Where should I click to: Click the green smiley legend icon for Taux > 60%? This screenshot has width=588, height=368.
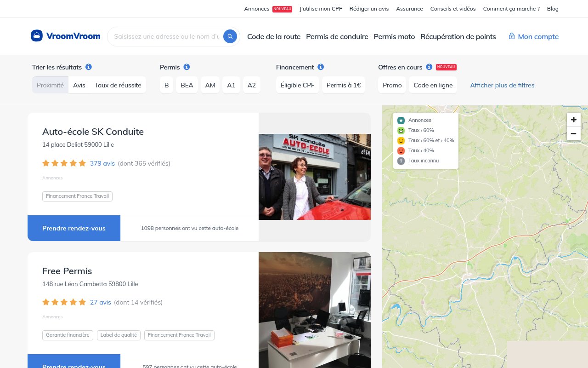coord(401,130)
